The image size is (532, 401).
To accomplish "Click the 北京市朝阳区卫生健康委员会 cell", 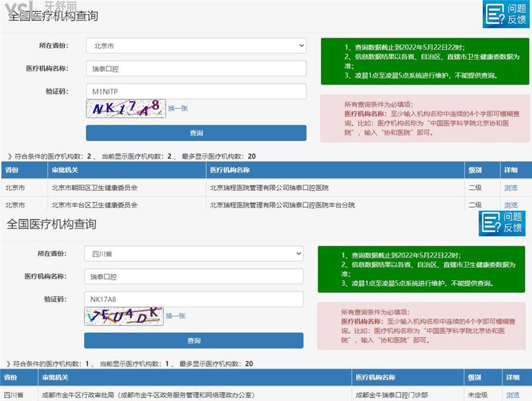I will click(x=126, y=187).
